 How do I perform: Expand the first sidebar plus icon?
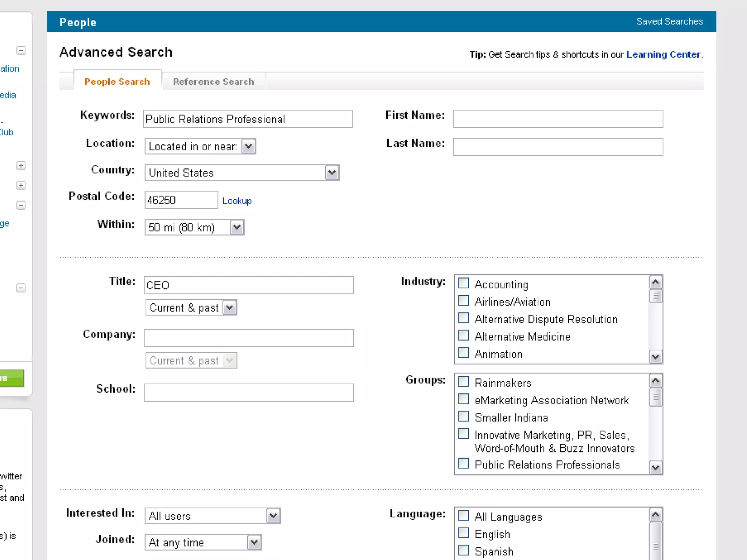click(x=21, y=166)
